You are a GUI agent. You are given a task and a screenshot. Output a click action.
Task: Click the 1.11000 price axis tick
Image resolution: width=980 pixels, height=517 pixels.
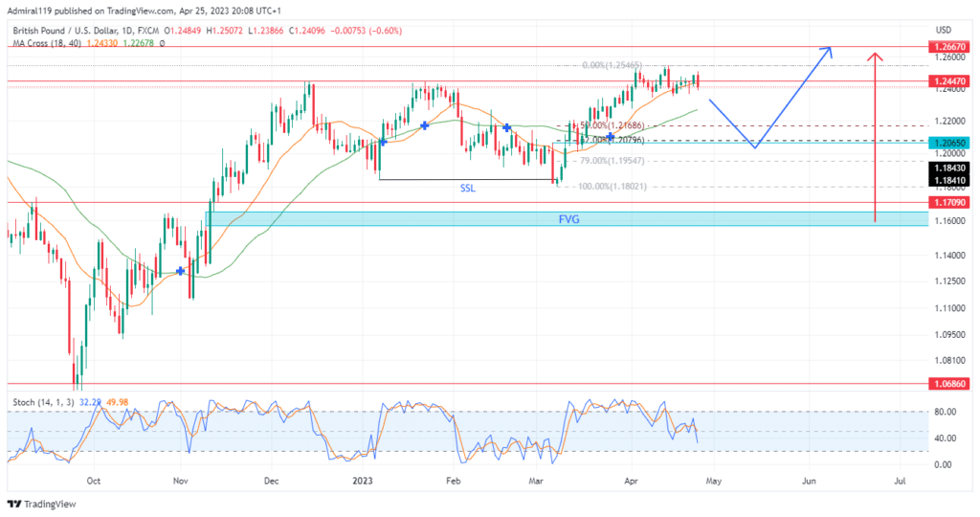(950, 308)
